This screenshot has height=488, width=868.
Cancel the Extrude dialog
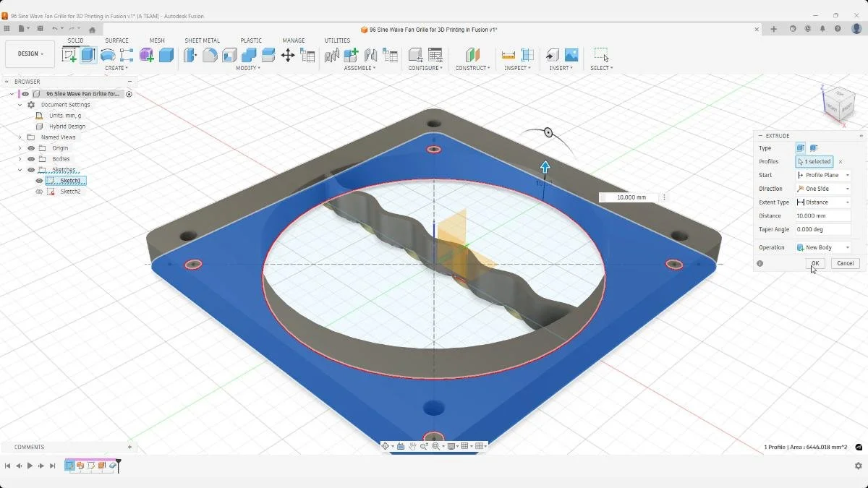[845, 263]
